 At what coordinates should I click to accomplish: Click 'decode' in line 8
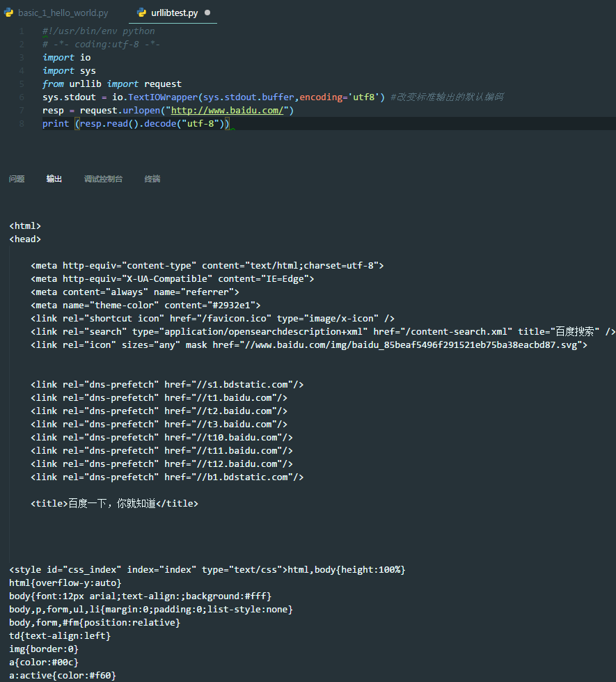(x=160, y=124)
